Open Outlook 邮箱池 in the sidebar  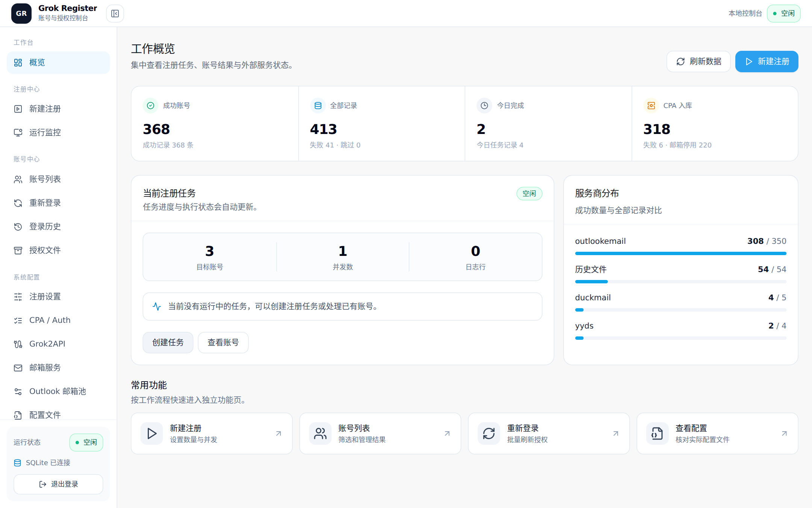(x=58, y=392)
